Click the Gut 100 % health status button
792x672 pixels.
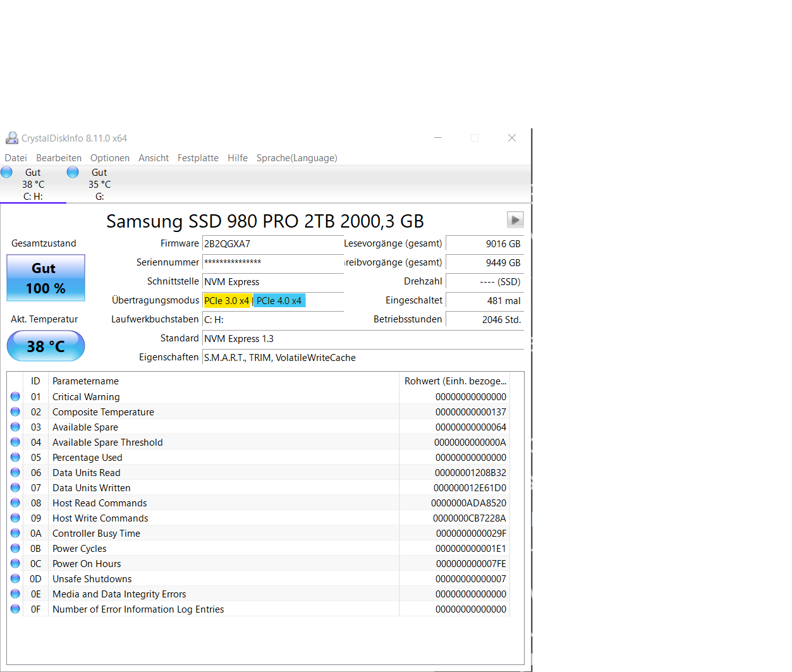[46, 278]
